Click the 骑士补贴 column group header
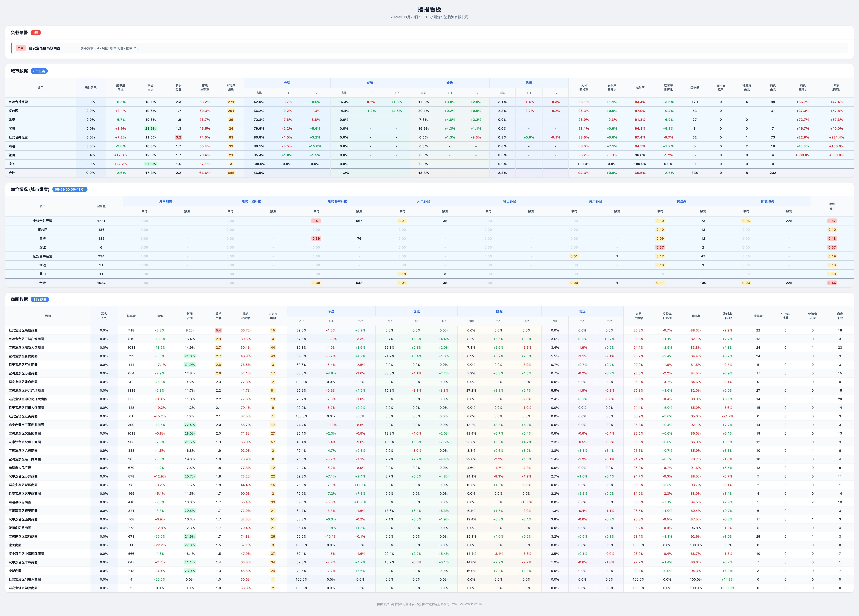This screenshot has height=616, width=859. coord(509,201)
